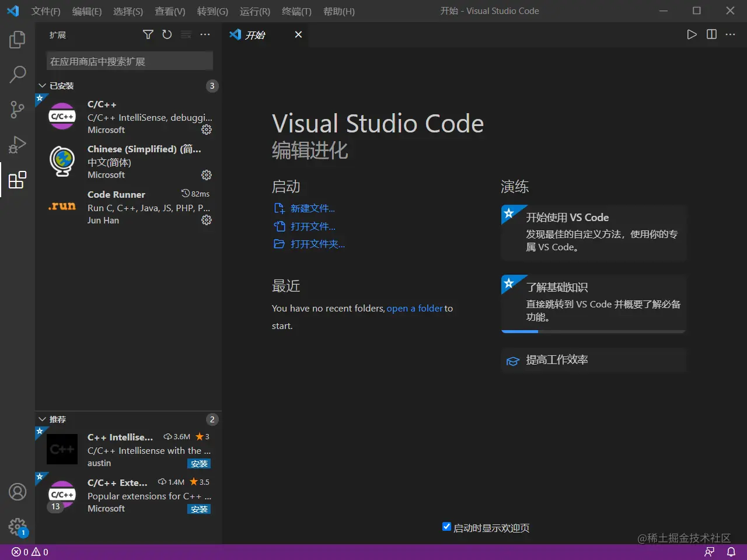The height and width of the screenshot is (560, 747).
Task: Select the C/C++ installed extension entry
Action: click(128, 117)
